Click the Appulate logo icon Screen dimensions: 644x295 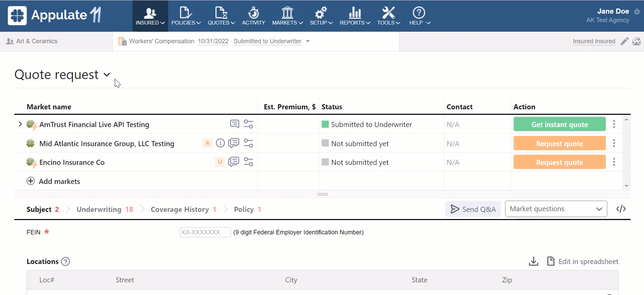[17, 15]
